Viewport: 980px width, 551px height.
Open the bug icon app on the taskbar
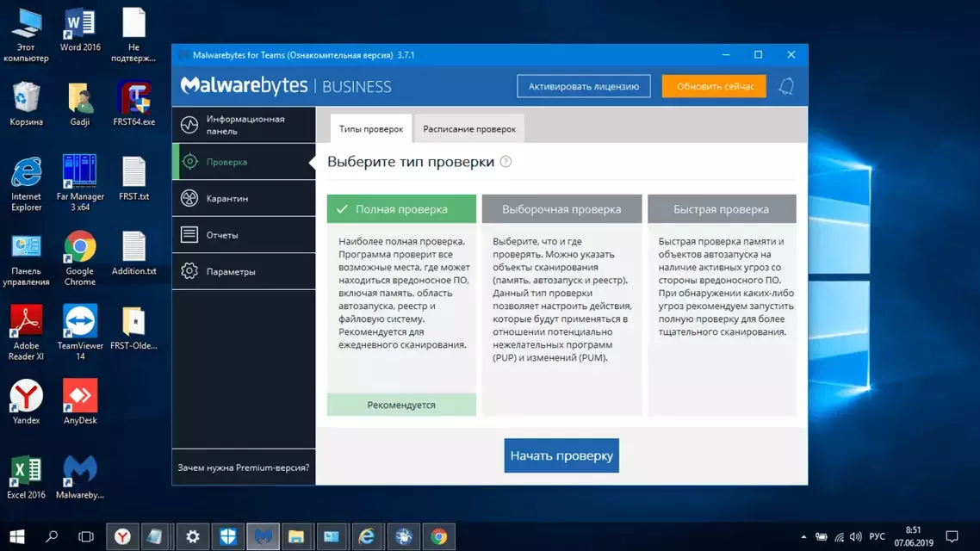coord(404,536)
